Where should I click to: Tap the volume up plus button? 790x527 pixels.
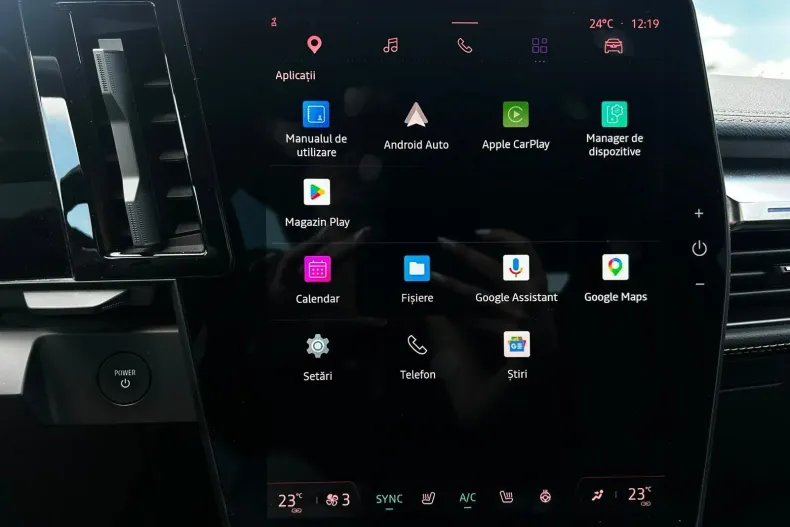click(x=699, y=214)
